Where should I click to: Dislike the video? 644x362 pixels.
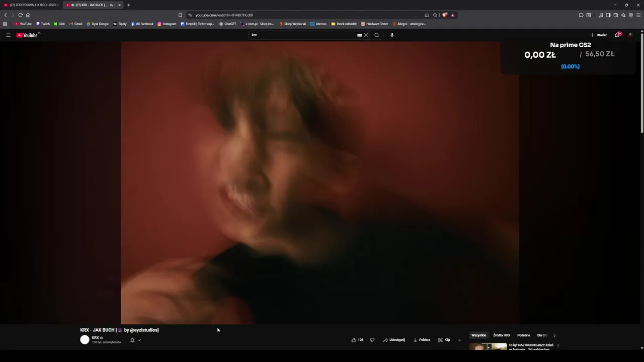[372, 340]
